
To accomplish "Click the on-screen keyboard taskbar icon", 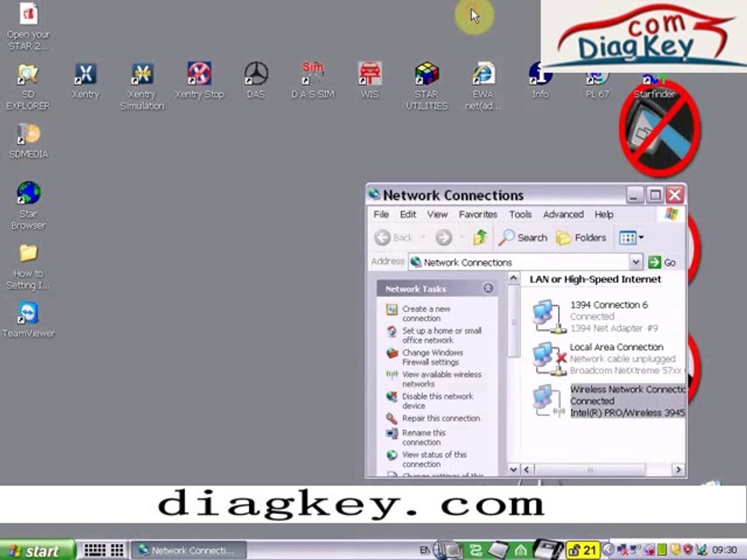I will point(95,550).
